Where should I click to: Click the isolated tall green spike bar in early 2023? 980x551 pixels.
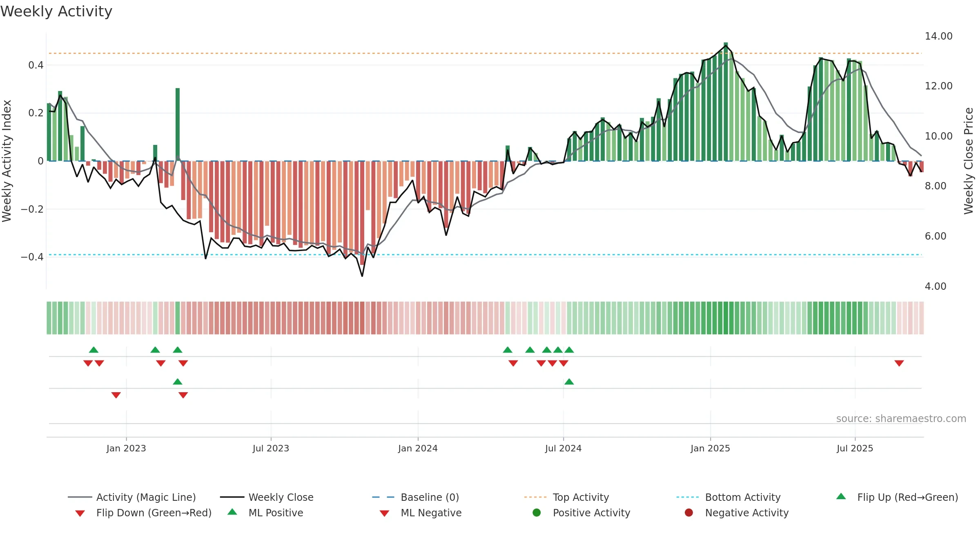tap(178, 124)
